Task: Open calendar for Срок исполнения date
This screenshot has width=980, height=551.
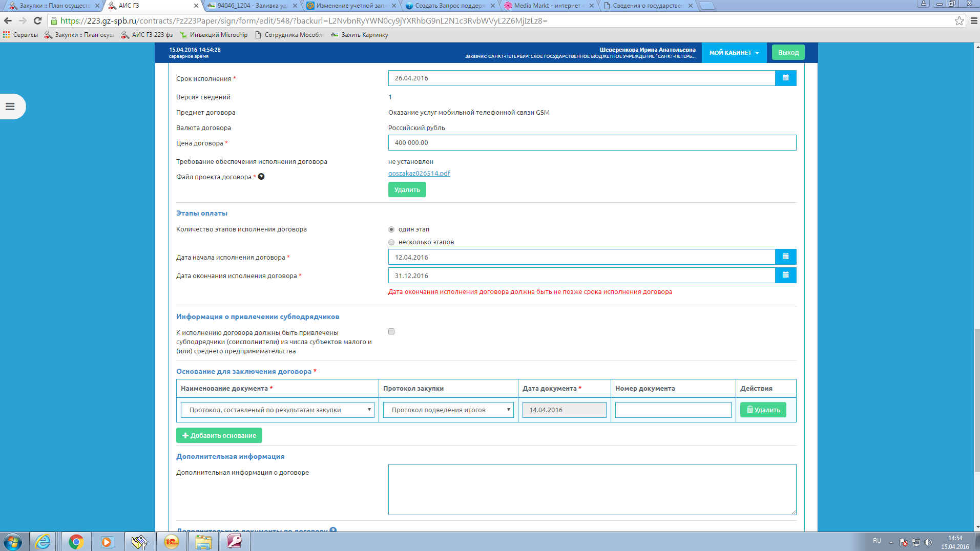Action: pos(785,78)
